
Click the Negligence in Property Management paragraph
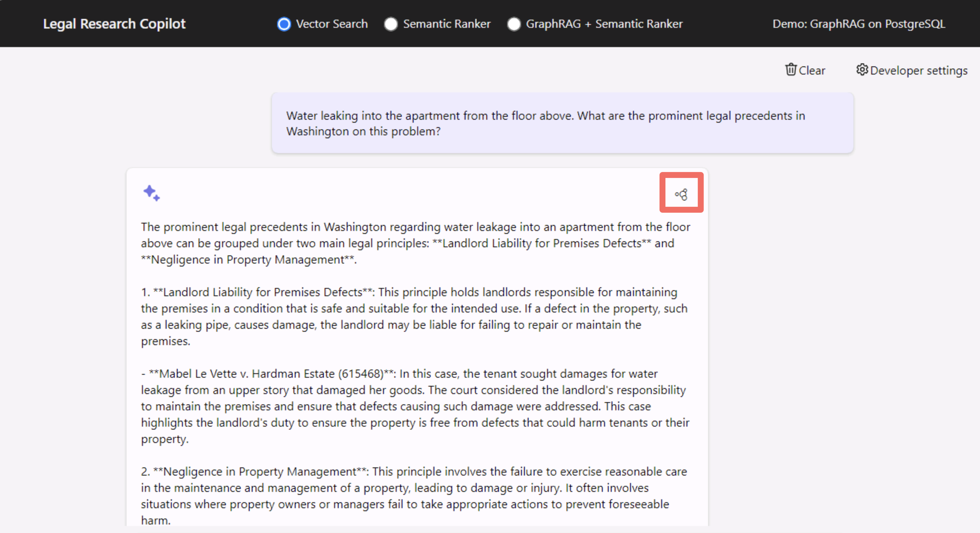click(x=414, y=496)
